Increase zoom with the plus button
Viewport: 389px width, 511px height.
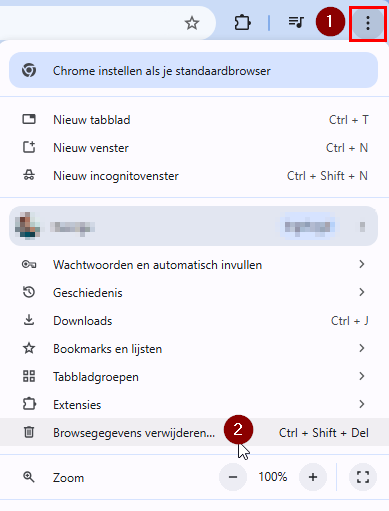[313, 477]
